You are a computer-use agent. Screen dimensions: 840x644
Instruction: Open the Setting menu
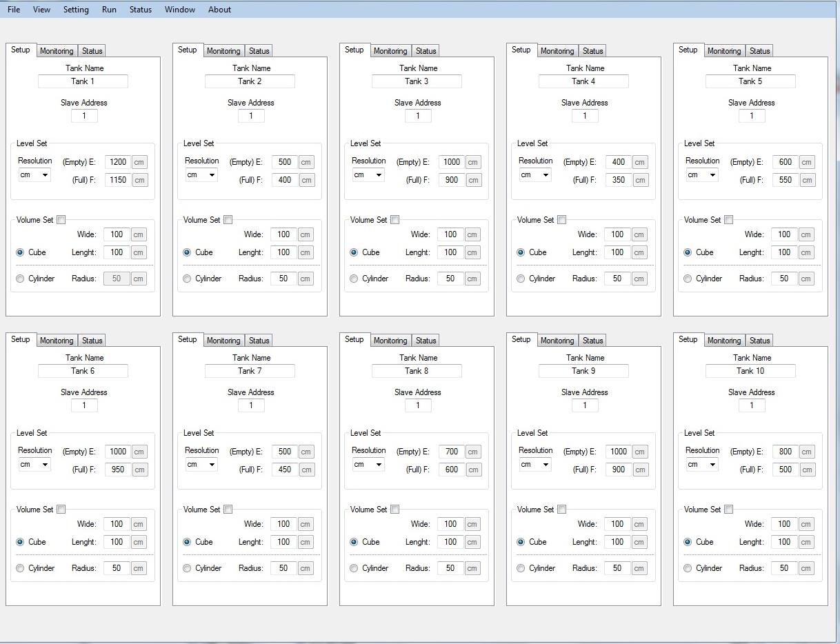(x=76, y=10)
